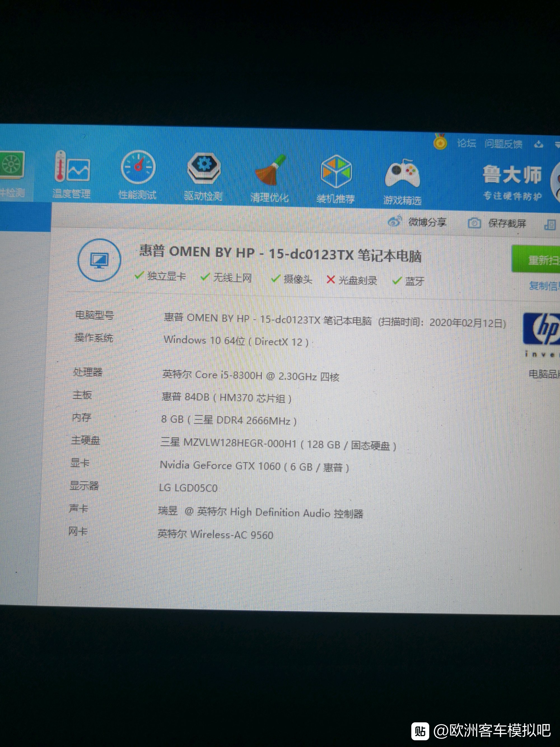Screen dimensions: 560x747
Task: Click the 显卡 label
Action: tap(80, 463)
